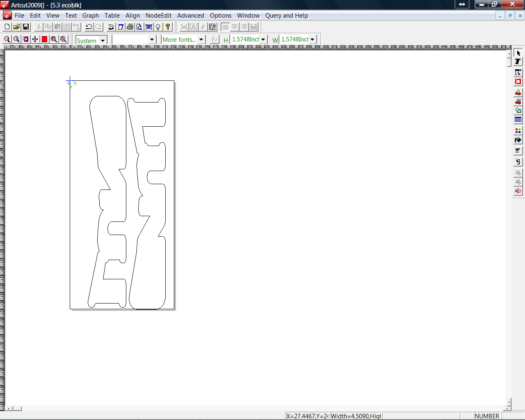Click the A|B mirror text tool
Screen dimensions: 525x420
tap(518, 191)
